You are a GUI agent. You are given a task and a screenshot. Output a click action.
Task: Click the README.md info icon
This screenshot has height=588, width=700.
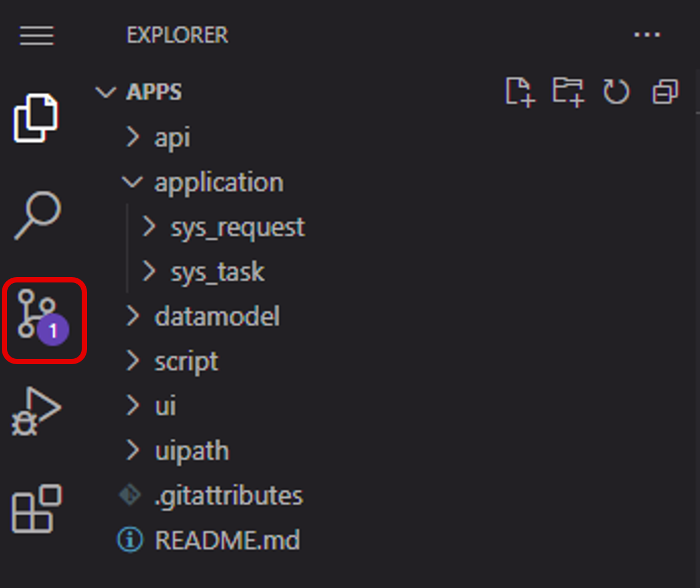pyautogui.click(x=129, y=540)
